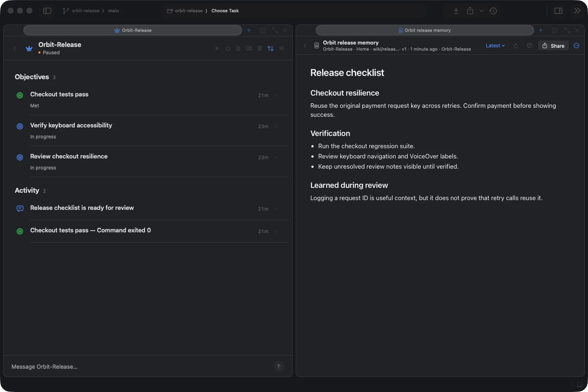The image size is (588, 392).
Task: Open comments on the Orbit release memory document
Action: pyautogui.click(x=530, y=46)
